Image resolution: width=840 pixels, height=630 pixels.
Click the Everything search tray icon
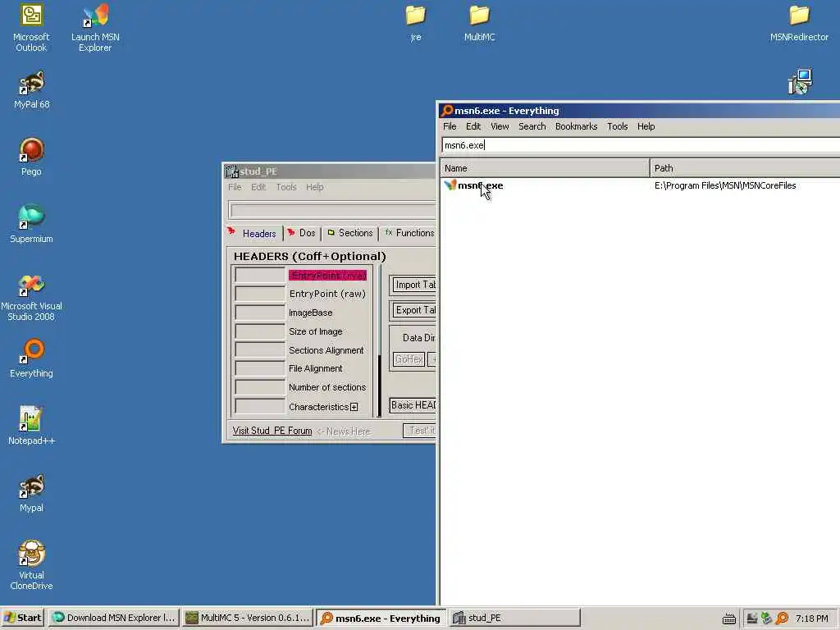[x=782, y=619]
